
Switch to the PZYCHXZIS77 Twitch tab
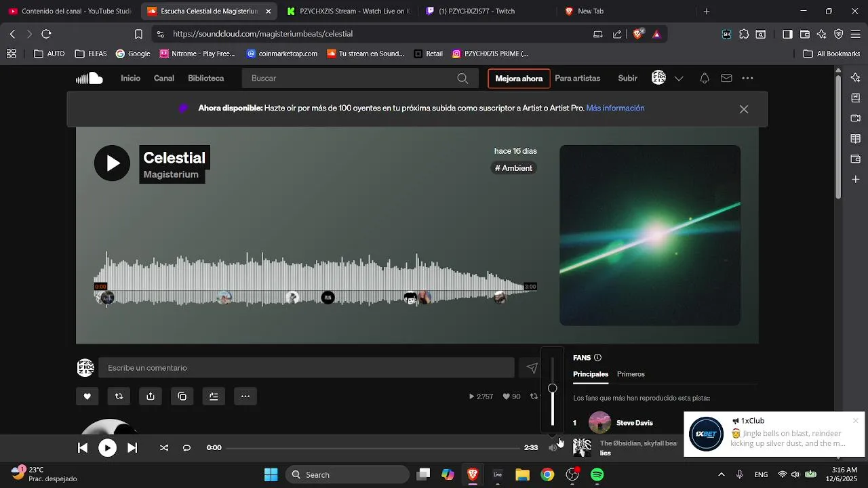coord(485,12)
